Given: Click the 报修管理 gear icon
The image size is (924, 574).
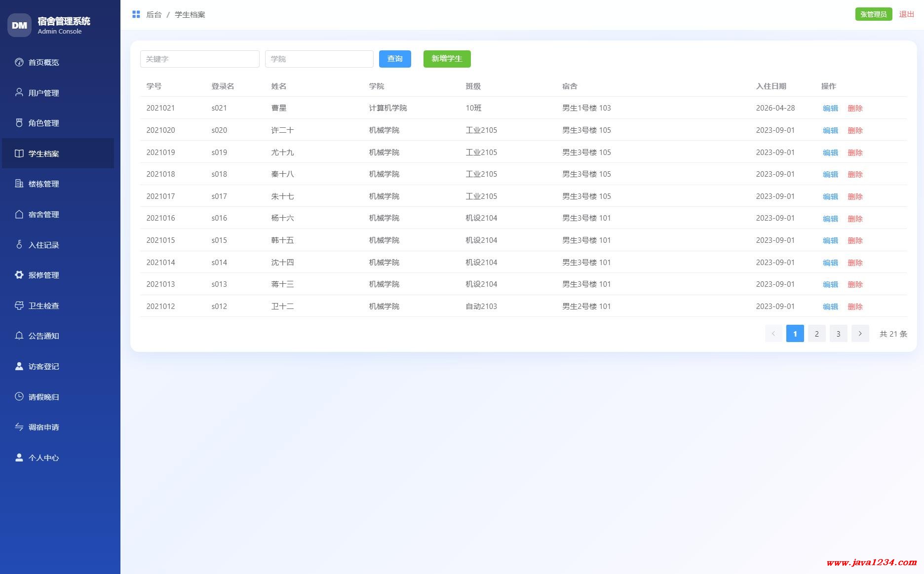Looking at the screenshot, I should tap(19, 275).
